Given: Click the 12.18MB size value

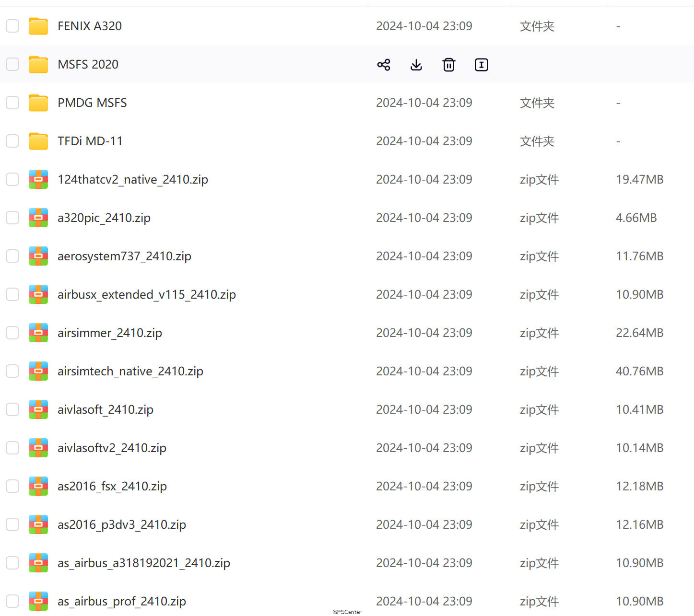Looking at the screenshot, I should click(x=640, y=486).
